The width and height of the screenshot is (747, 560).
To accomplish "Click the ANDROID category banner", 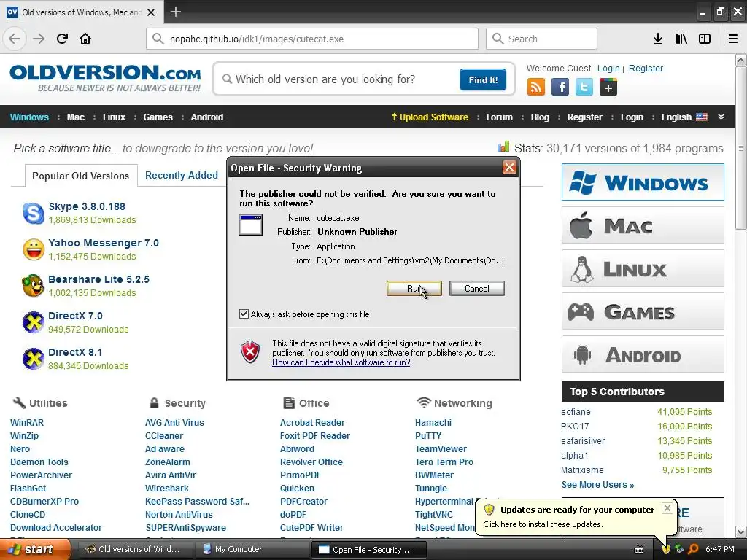I will point(643,354).
